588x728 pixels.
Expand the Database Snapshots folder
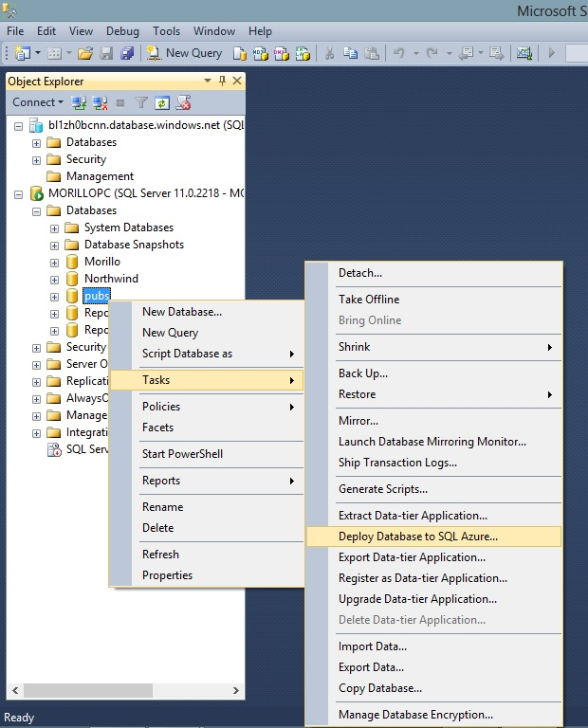point(54,246)
